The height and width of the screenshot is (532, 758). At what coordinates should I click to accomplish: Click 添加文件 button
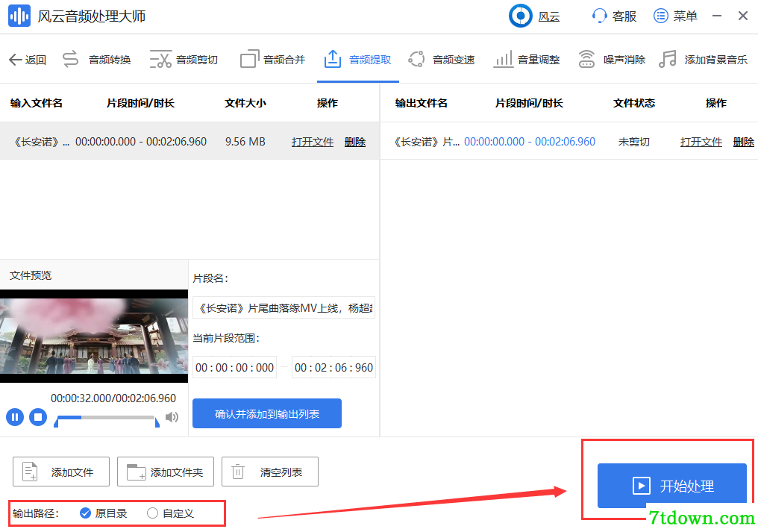click(x=61, y=472)
